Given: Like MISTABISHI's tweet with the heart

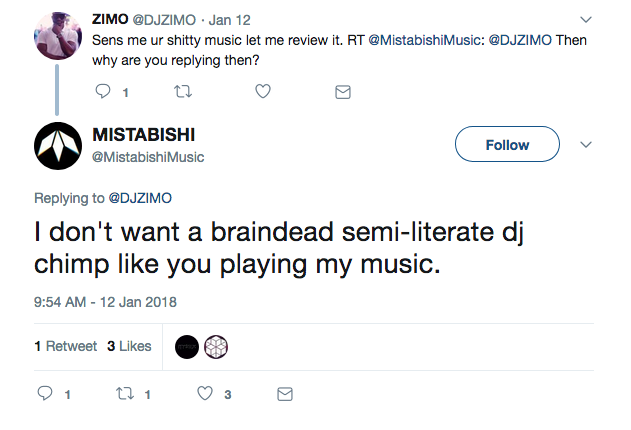Looking at the screenshot, I should point(206,395).
